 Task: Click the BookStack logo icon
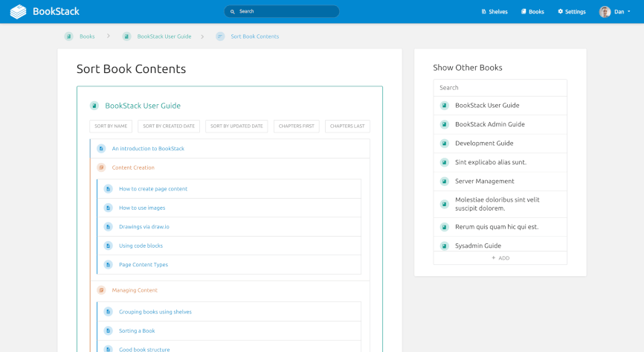point(18,11)
